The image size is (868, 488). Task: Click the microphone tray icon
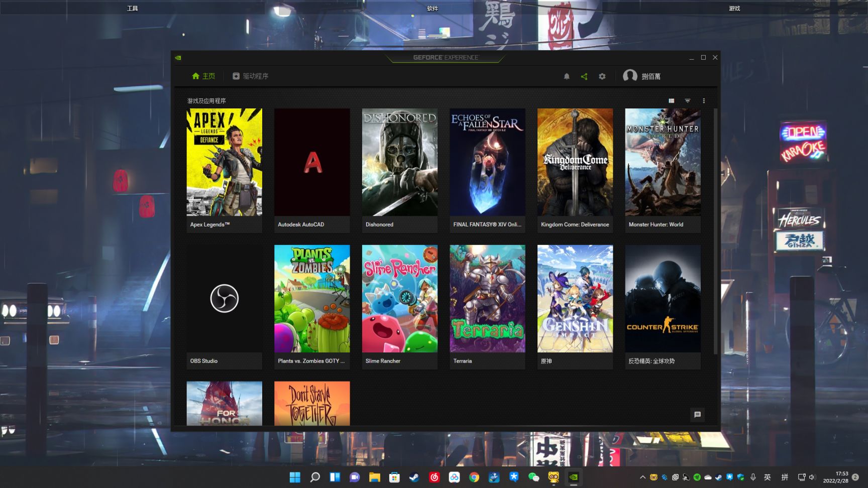[x=753, y=477]
